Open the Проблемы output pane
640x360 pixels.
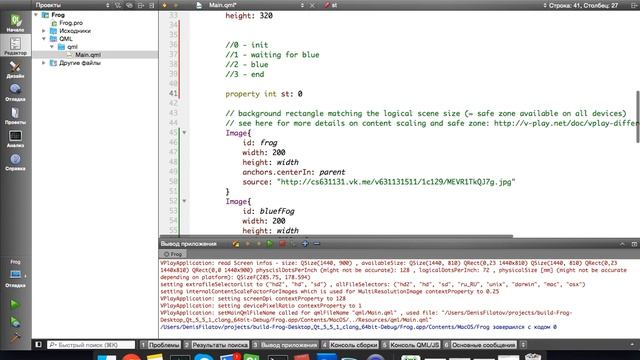click(x=160, y=345)
